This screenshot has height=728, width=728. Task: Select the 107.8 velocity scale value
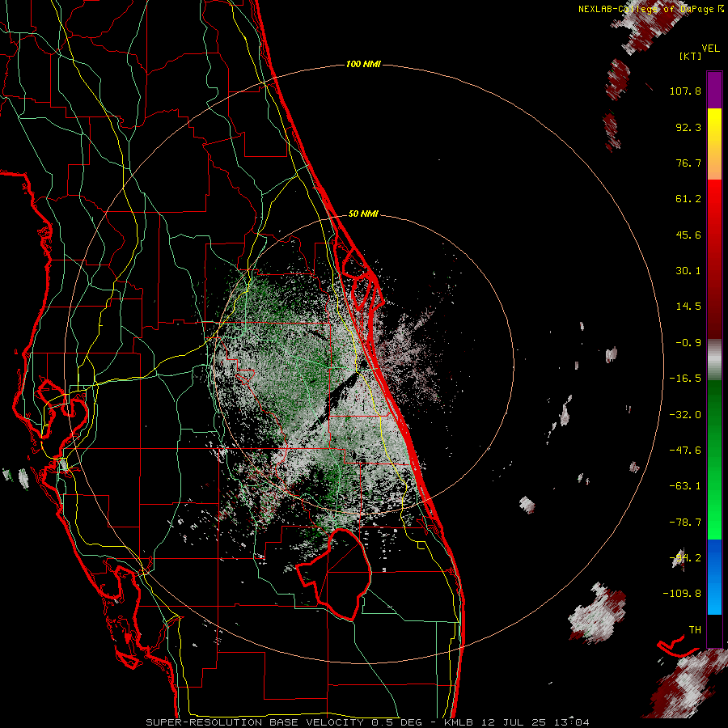click(x=685, y=91)
